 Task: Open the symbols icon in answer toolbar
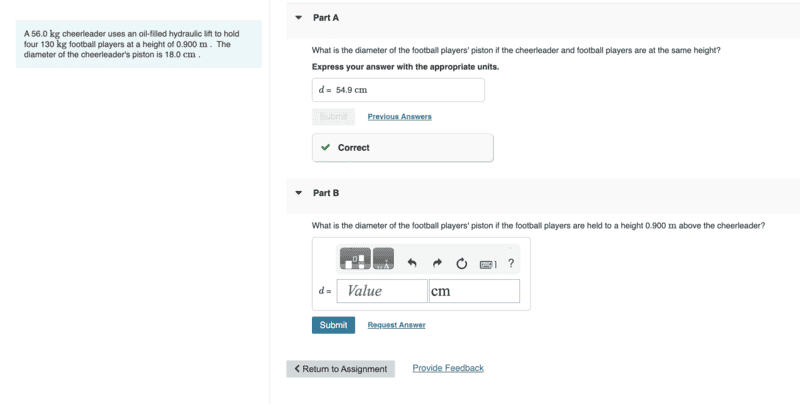click(383, 259)
